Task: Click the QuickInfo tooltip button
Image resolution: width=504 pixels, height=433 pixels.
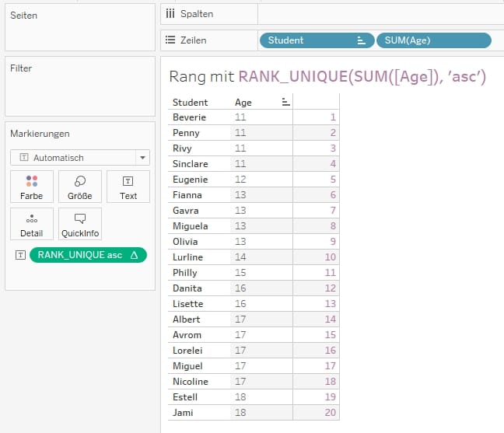Action: tap(80, 224)
